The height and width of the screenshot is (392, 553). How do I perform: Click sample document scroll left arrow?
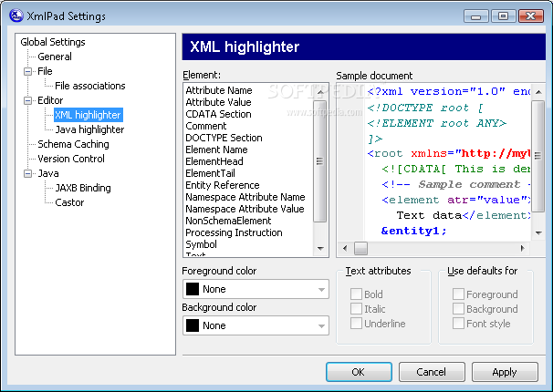point(345,248)
